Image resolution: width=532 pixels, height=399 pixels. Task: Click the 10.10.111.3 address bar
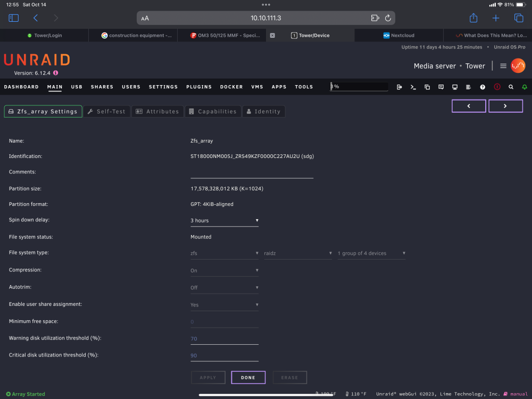265,18
